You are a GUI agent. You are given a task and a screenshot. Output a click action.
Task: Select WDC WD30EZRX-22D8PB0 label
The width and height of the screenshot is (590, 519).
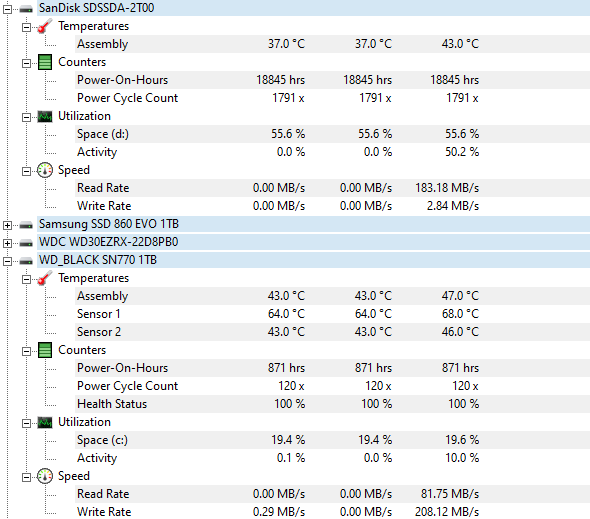coord(108,242)
